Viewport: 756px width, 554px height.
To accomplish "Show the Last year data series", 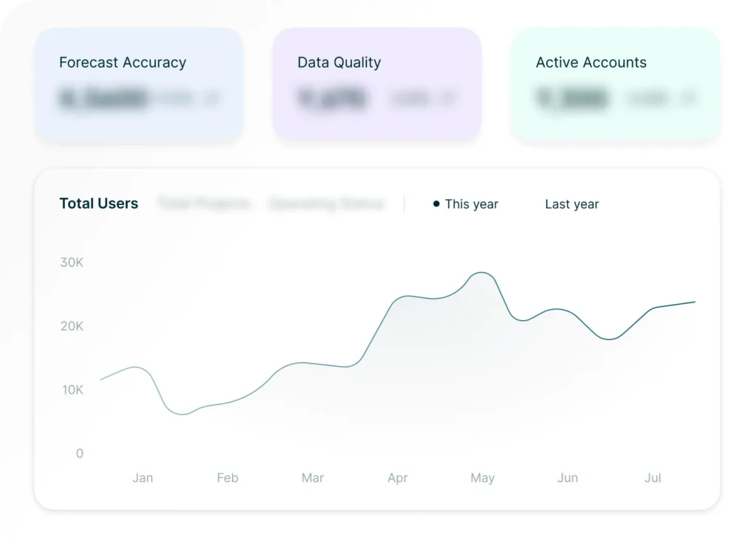I will coord(571,204).
